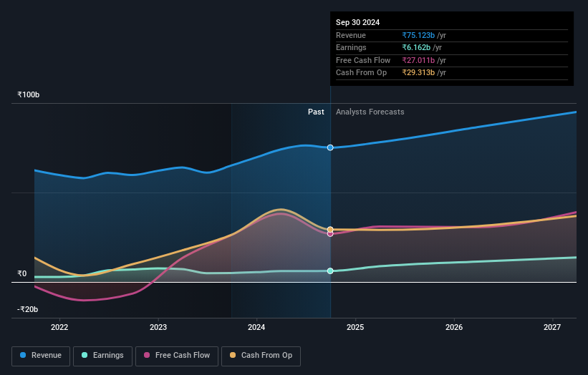Image resolution: width=588 pixels, height=375 pixels.
Task: Click the 2022 x-axis label
Action: pyautogui.click(x=59, y=327)
